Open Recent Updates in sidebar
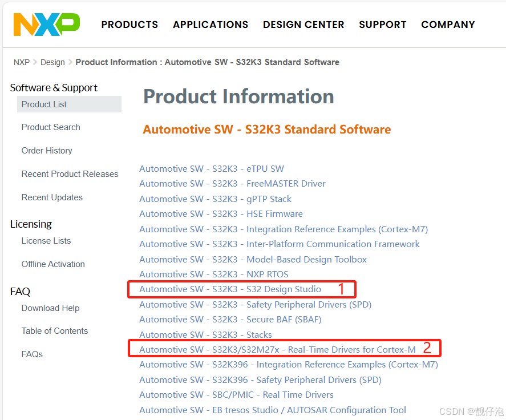 tap(52, 197)
